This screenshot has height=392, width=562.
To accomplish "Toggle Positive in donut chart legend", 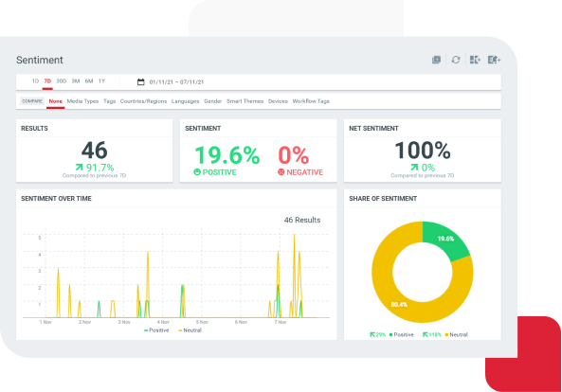I will tap(402, 335).
